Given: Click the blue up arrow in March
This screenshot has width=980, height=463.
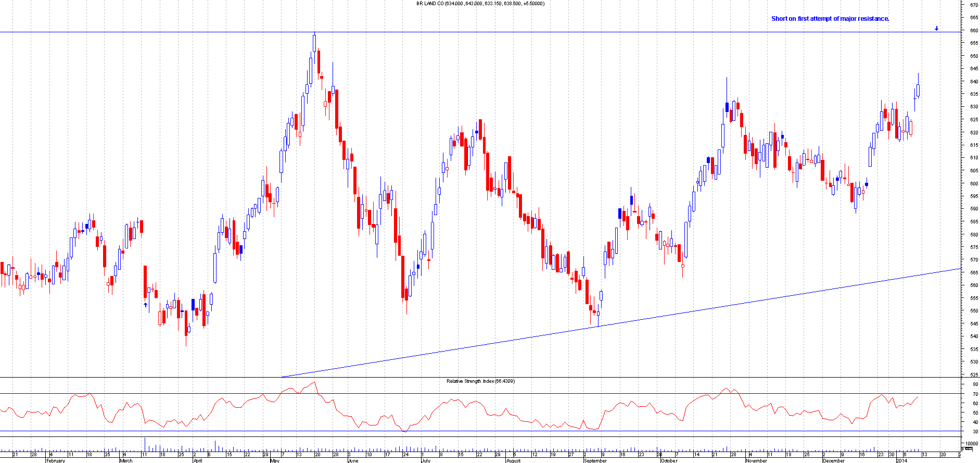Looking at the screenshot, I should point(145,305).
